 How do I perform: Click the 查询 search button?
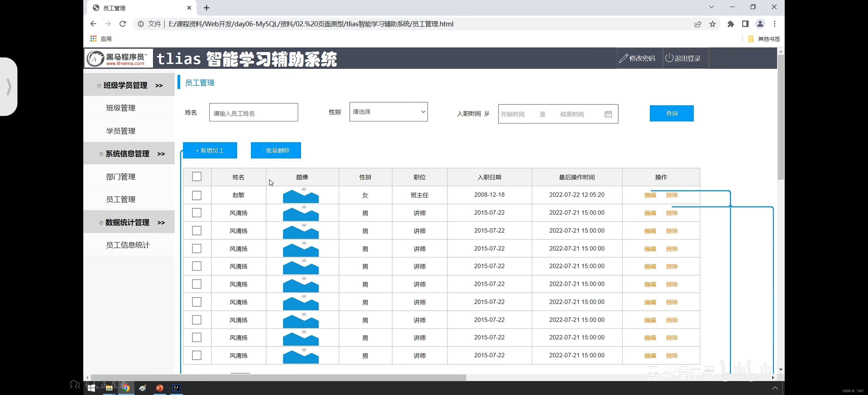click(672, 113)
